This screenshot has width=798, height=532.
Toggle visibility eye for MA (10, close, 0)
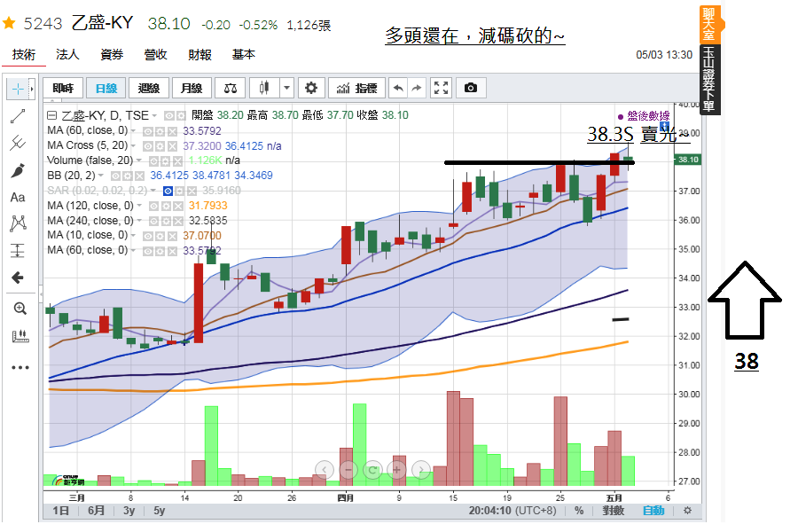pos(147,236)
